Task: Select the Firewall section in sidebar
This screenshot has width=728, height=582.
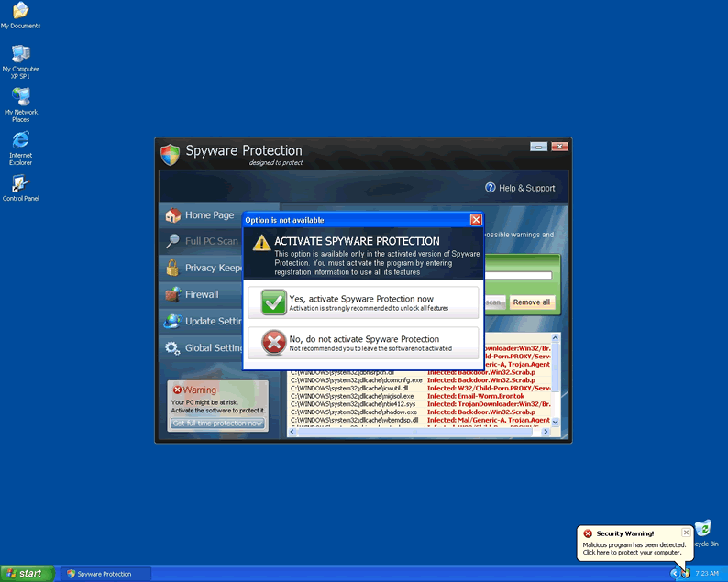Action: point(201,295)
